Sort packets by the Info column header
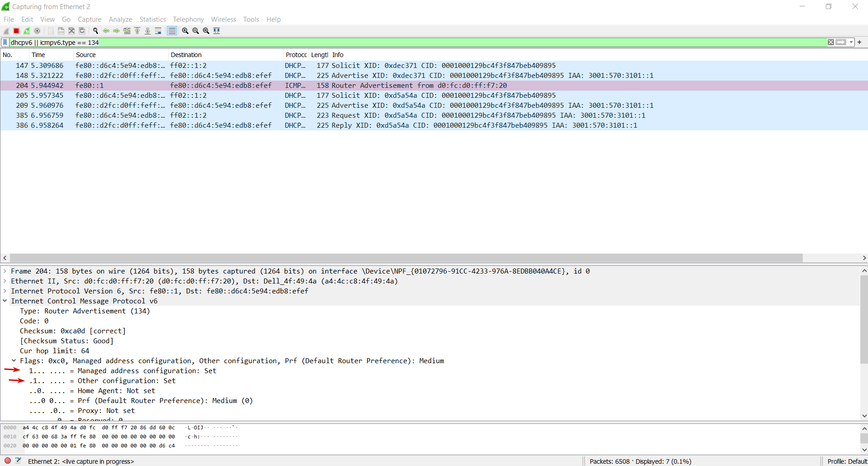 [x=598, y=55]
